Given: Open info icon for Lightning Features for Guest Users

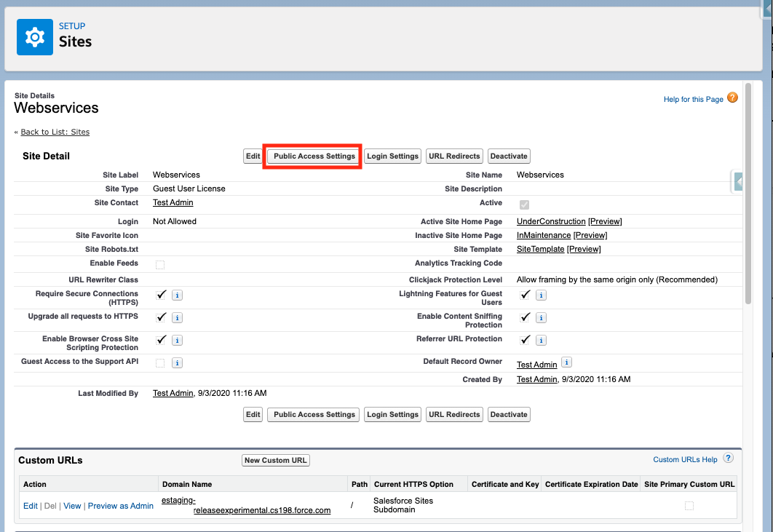Looking at the screenshot, I should tap(540, 295).
